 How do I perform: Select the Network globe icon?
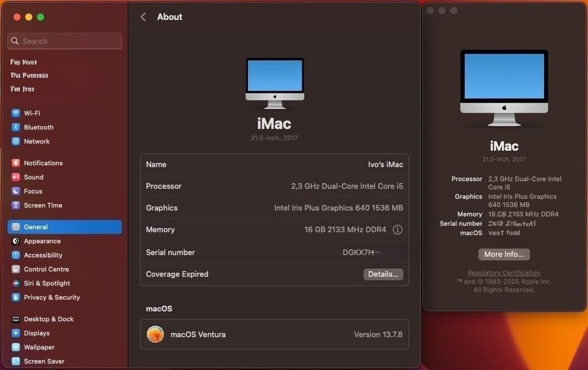pos(16,141)
